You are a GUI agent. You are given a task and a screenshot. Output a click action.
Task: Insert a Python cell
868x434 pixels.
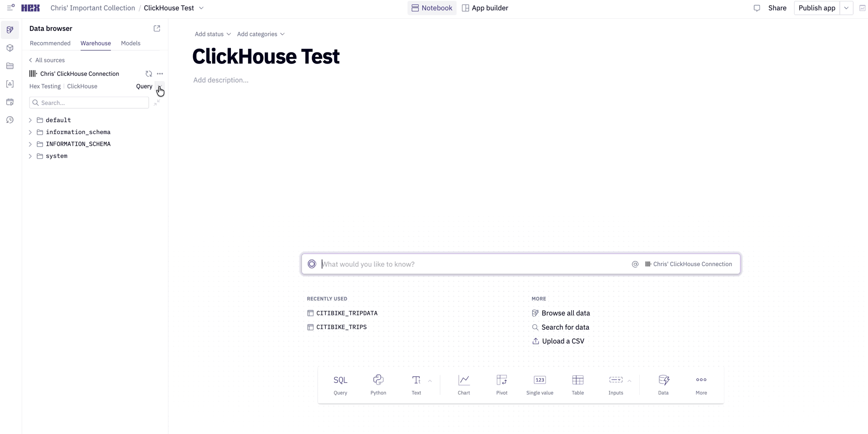coord(378,384)
